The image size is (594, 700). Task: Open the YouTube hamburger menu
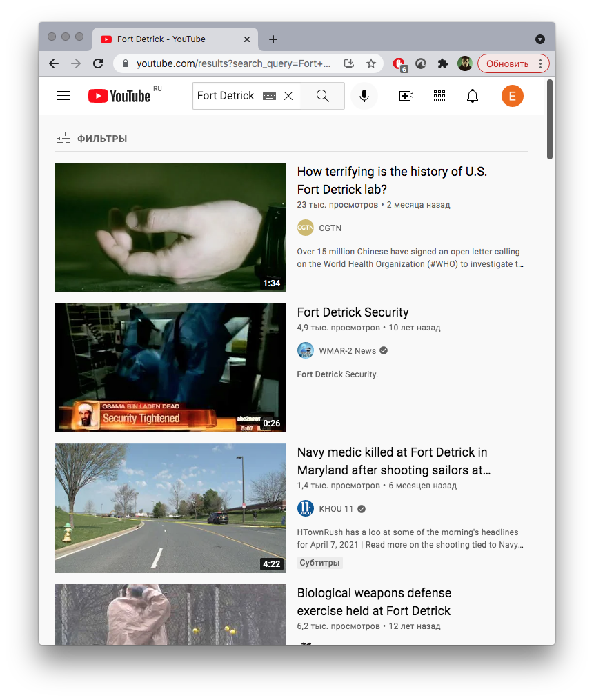pyautogui.click(x=63, y=96)
